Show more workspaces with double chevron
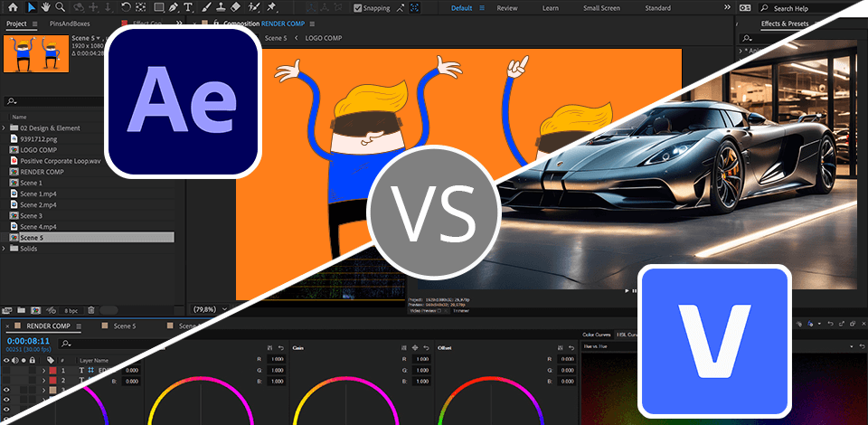 coord(727,7)
